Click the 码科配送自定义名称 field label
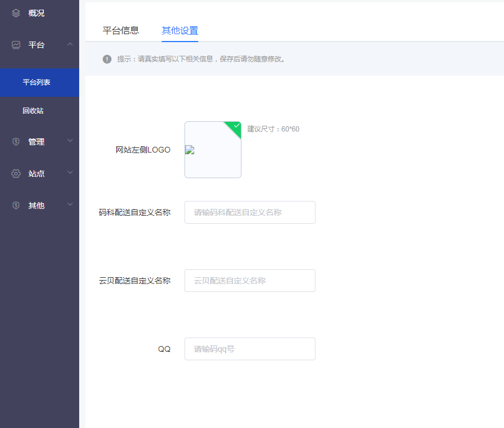Image resolution: width=504 pixels, height=428 pixels. [134, 212]
